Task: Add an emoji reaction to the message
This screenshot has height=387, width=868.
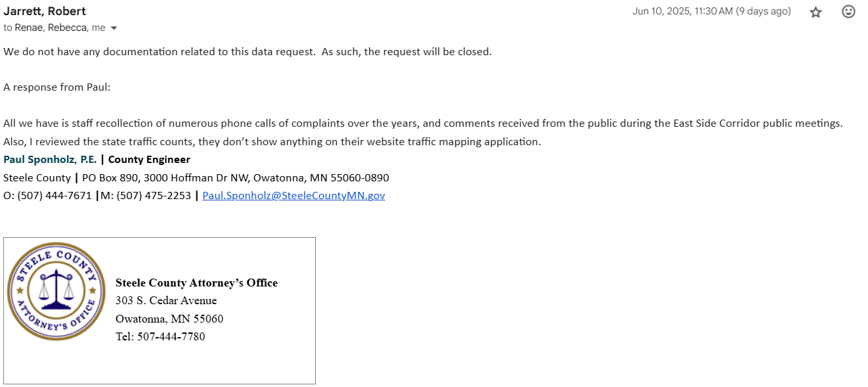Action: click(848, 12)
